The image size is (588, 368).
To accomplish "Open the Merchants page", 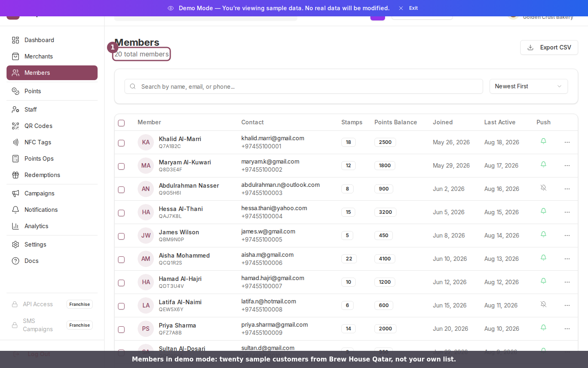I will click(52, 56).
